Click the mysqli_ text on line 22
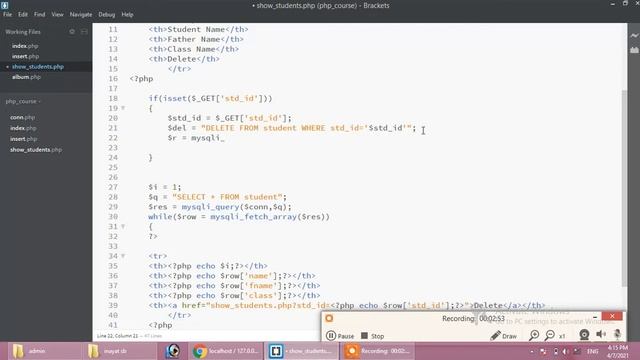 click(x=208, y=138)
